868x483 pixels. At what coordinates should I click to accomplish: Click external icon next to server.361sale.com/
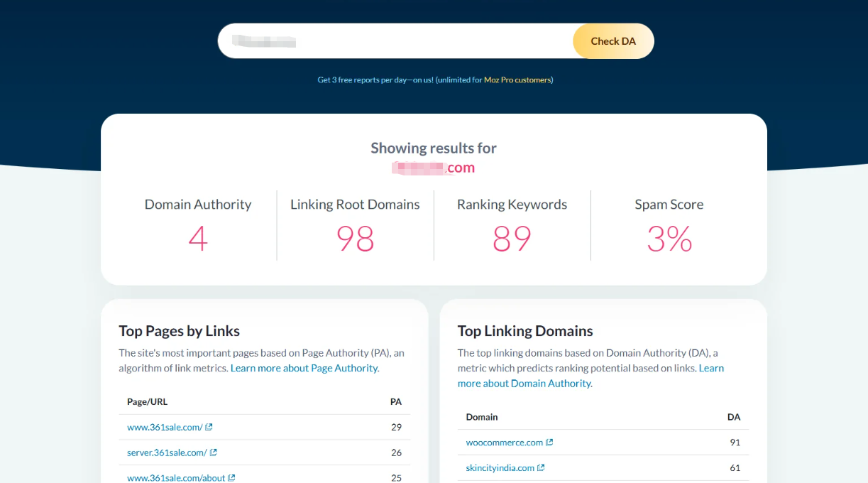pos(214,452)
